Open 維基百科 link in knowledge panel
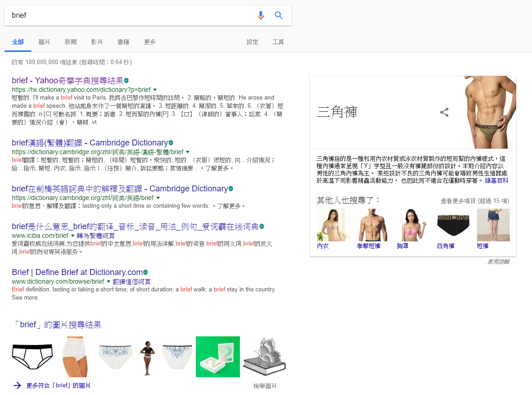The image size is (532, 395). click(497, 180)
